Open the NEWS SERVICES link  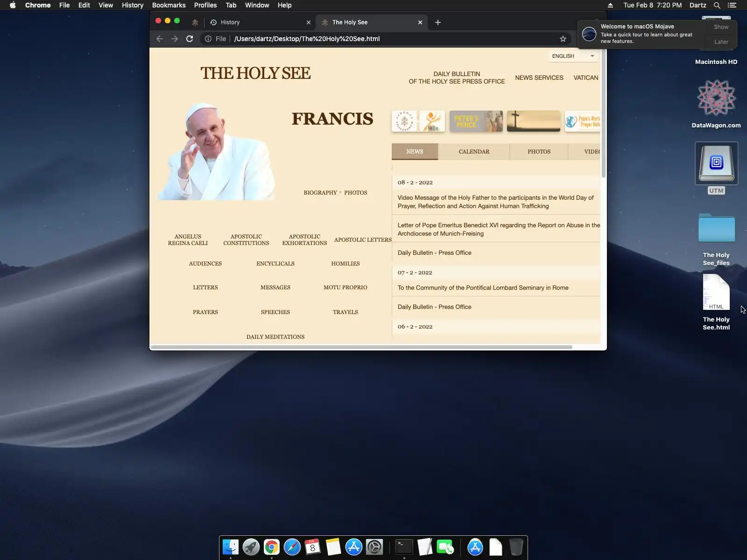(x=539, y=77)
